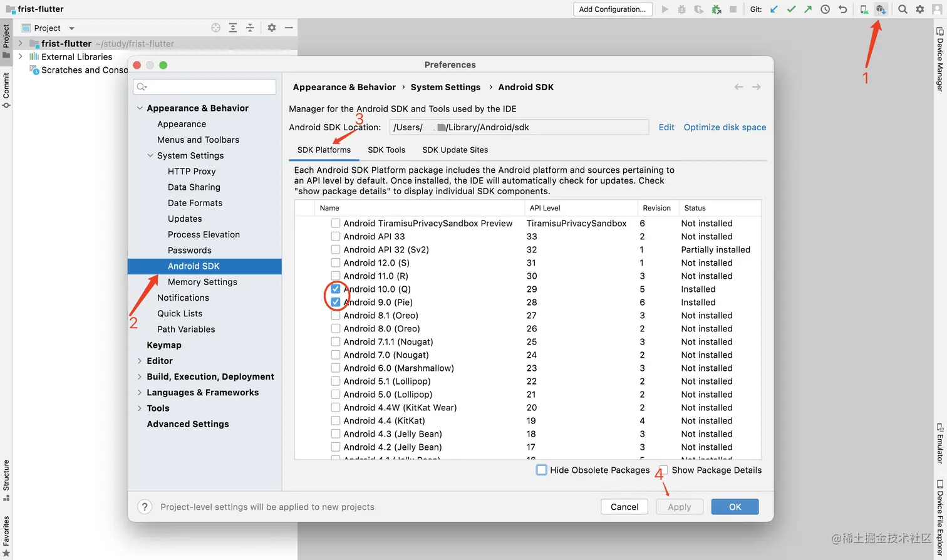
Task: Click the Apply button
Action: coord(680,507)
